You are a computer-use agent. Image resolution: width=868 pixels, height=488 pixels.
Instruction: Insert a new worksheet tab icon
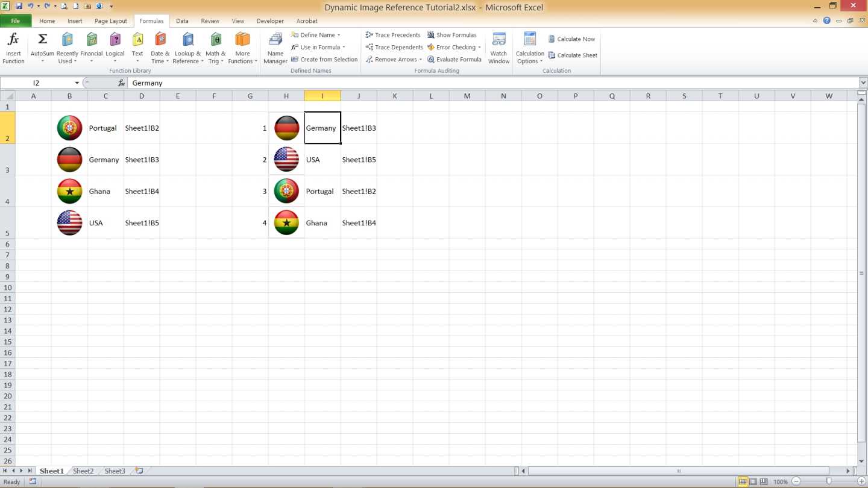pos(139,471)
